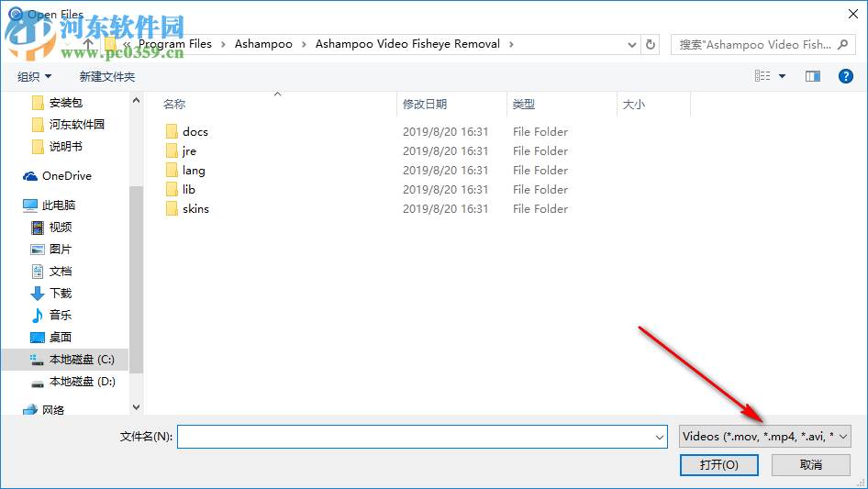868x489 pixels.
Task: Click sidebar scrollbar down arrow
Action: click(x=136, y=407)
